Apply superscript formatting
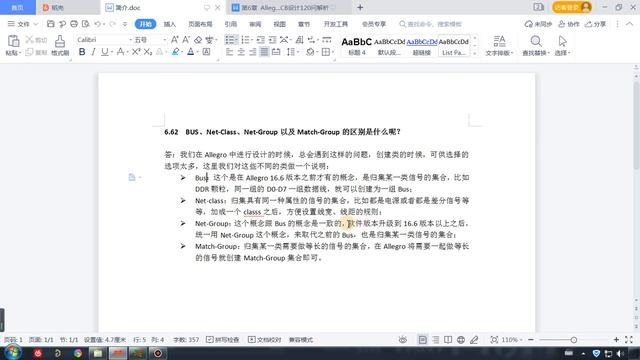The height and width of the screenshot is (360, 640). [136, 52]
